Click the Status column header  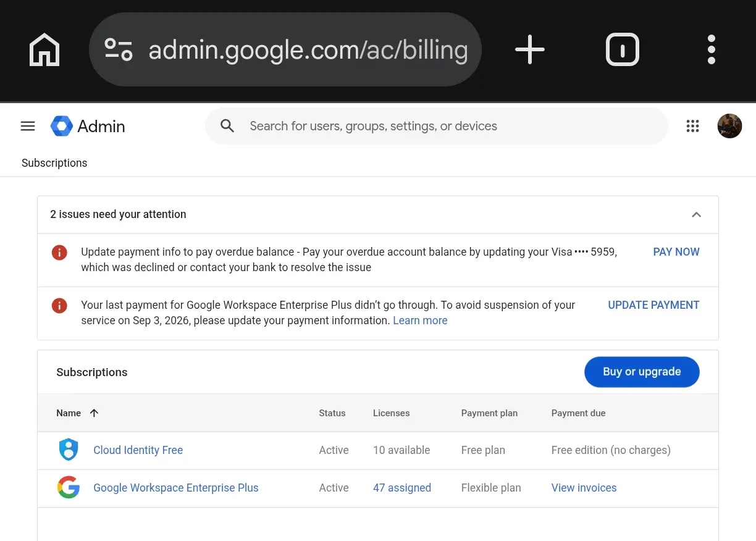[x=332, y=413]
